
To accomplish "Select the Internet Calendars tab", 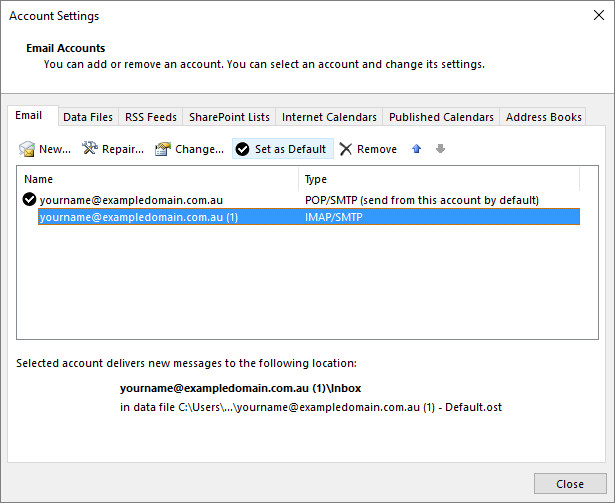I will coord(329,117).
